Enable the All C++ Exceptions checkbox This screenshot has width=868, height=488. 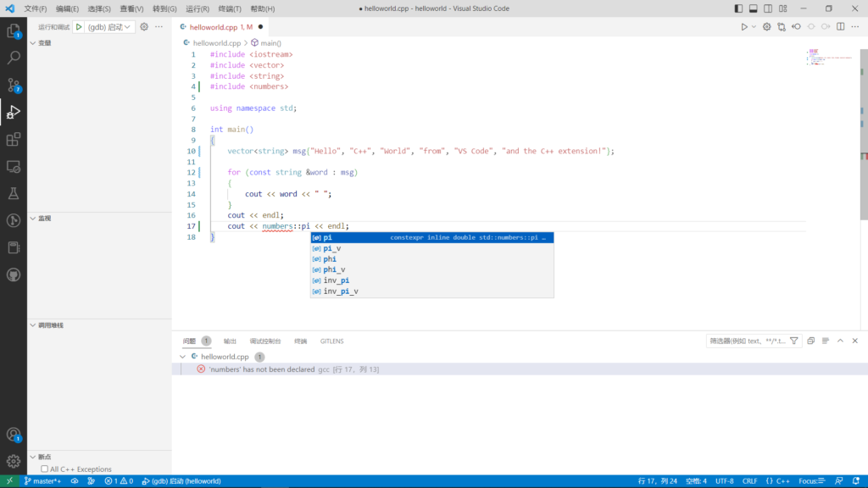click(44, 469)
